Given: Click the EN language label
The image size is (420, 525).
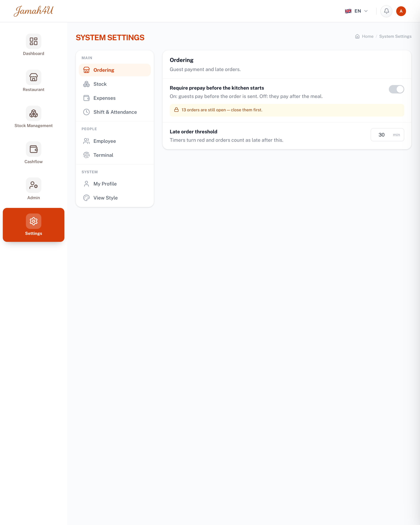Looking at the screenshot, I should [358, 11].
